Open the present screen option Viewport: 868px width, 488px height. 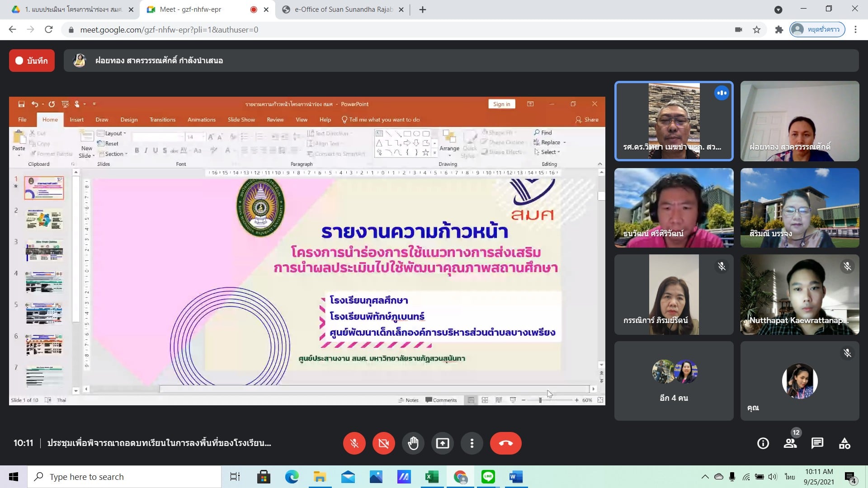442,443
